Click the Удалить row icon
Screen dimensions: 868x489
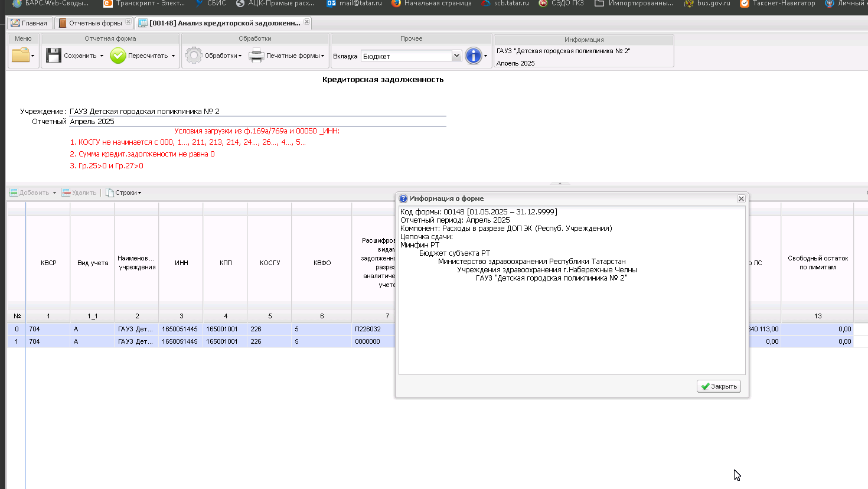(x=66, y=193)
